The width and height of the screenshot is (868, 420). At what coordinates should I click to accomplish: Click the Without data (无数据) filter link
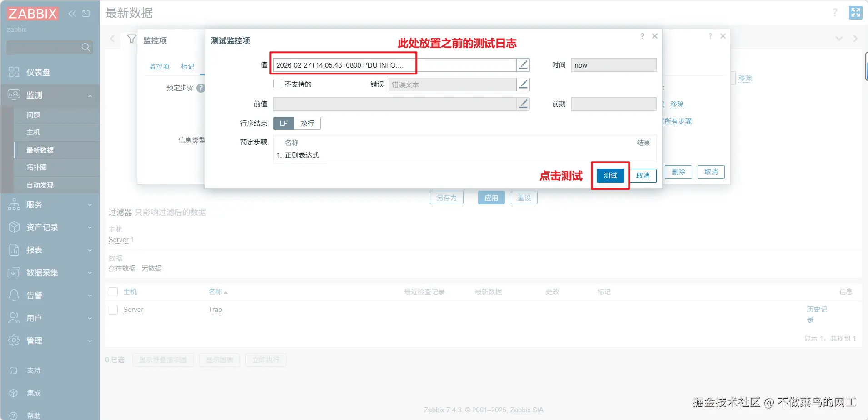click(x=151, y=268)
